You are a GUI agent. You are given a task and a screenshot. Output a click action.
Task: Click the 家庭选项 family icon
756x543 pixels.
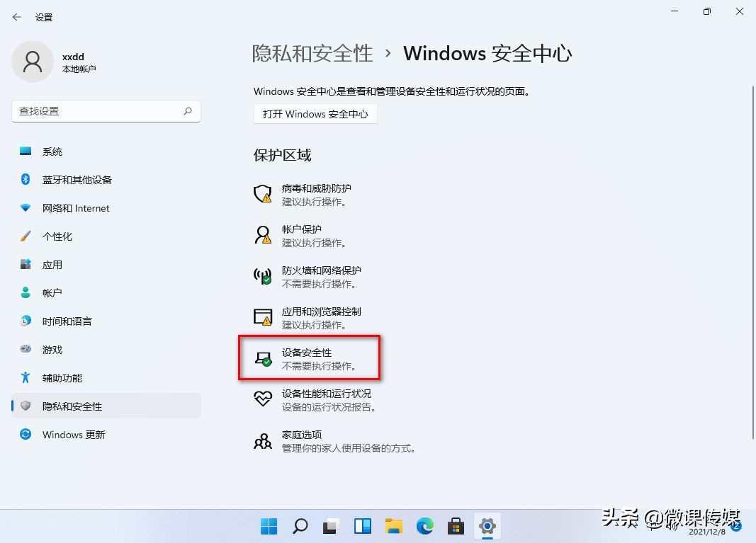click(263, 440)
